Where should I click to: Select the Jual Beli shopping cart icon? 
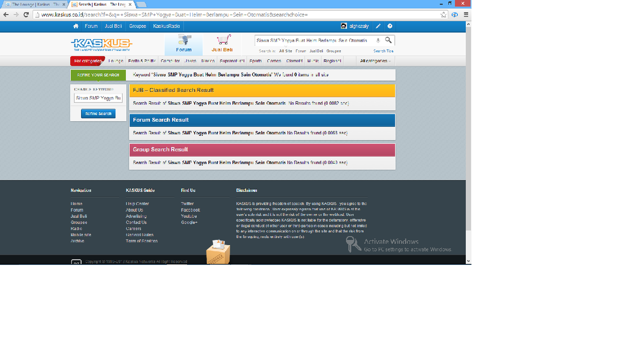tap(222, 44)
